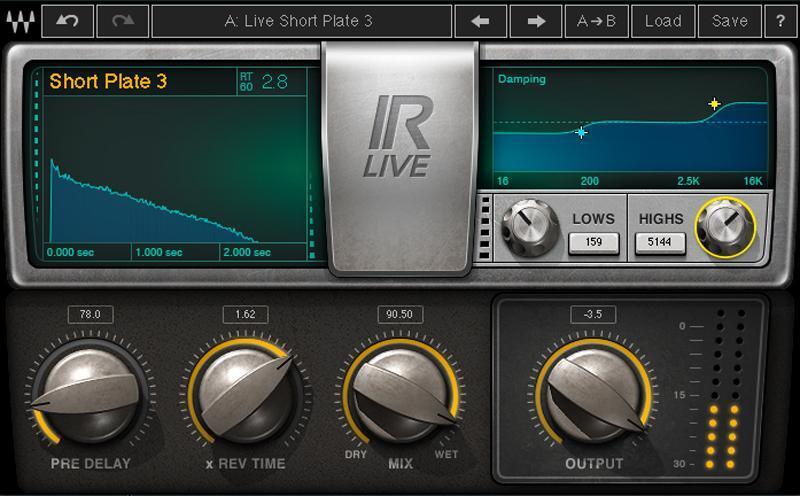Open the Save menu

[x=730, y=21]
